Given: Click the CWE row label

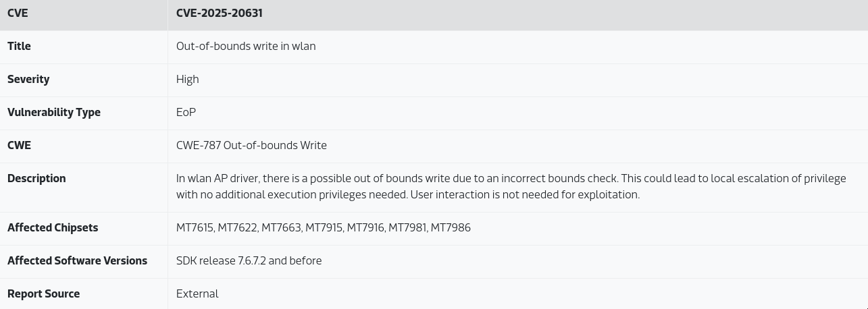Looking at the screenshot, I should 19,145.
